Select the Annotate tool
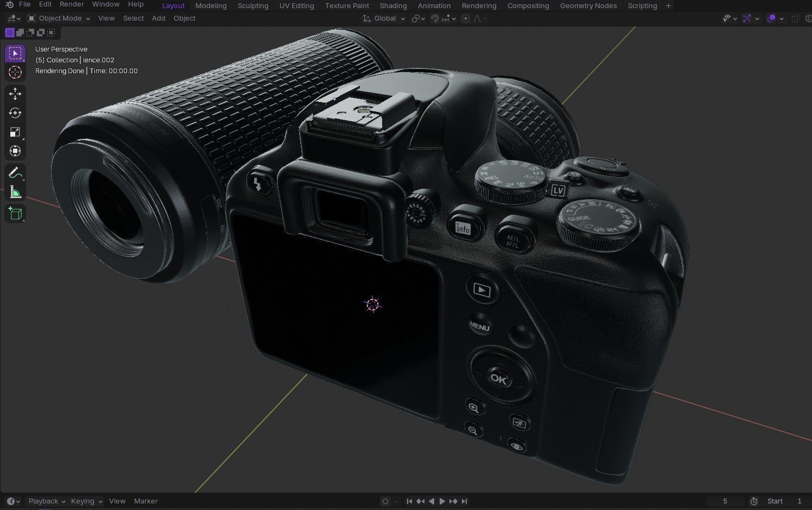The height and width of the screenshot is (510, 812). point(15,173)
